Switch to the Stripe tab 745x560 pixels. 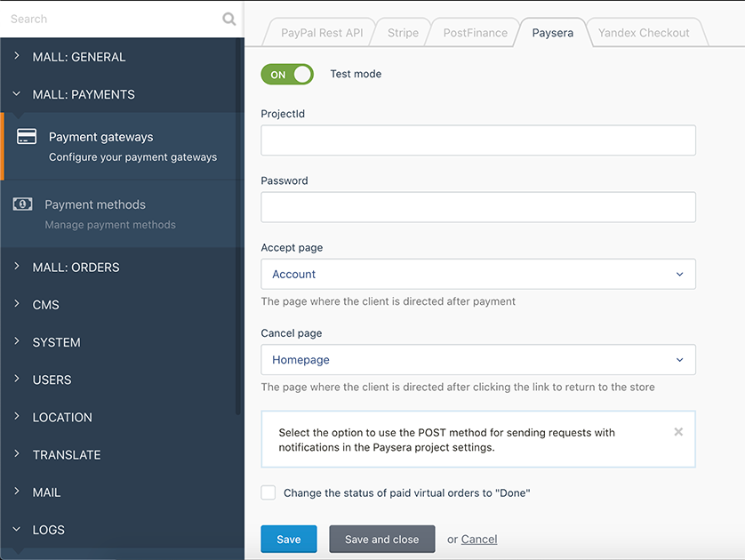click(403, 33)
